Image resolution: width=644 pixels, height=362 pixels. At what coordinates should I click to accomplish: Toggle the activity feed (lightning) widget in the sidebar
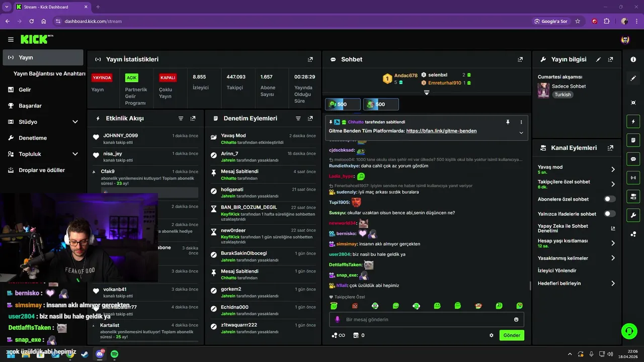tap(633, 121)
